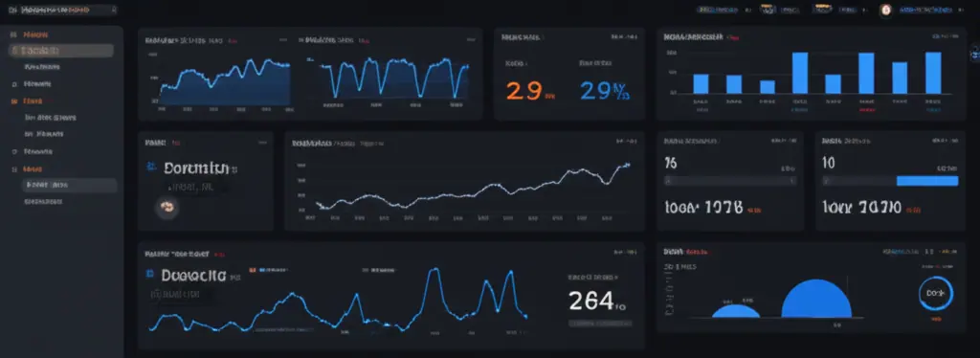Click the large blue dome in bottom-right chart
Screen dimensions: 980x358
(816, 299)
